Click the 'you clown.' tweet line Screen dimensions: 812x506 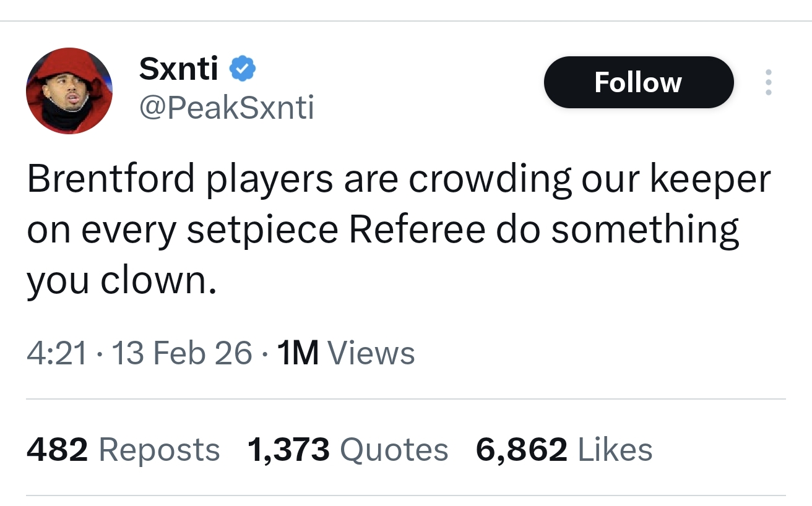(121, 281)
